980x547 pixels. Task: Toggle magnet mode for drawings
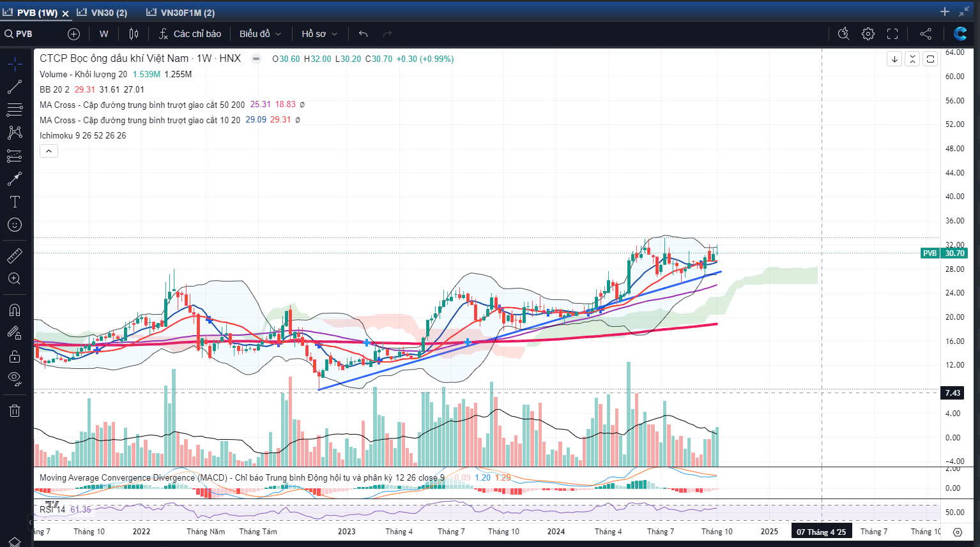[15, 310]
